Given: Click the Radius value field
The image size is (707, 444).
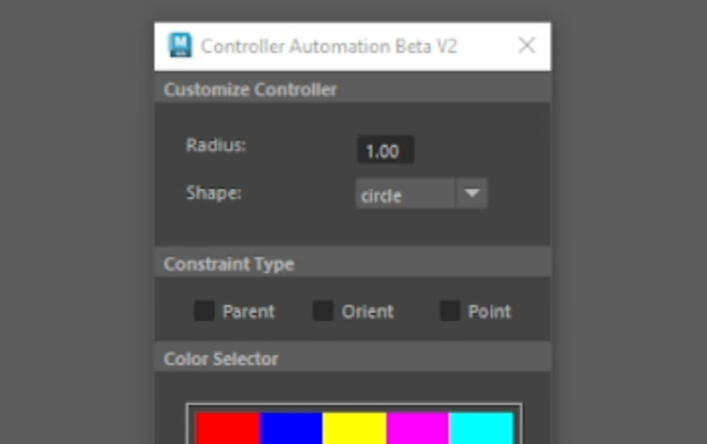Looking at the screenshot, I should 385,151.
